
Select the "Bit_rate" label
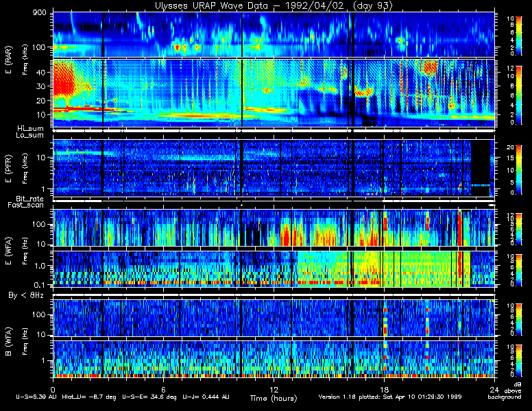[x=30, y=199]
